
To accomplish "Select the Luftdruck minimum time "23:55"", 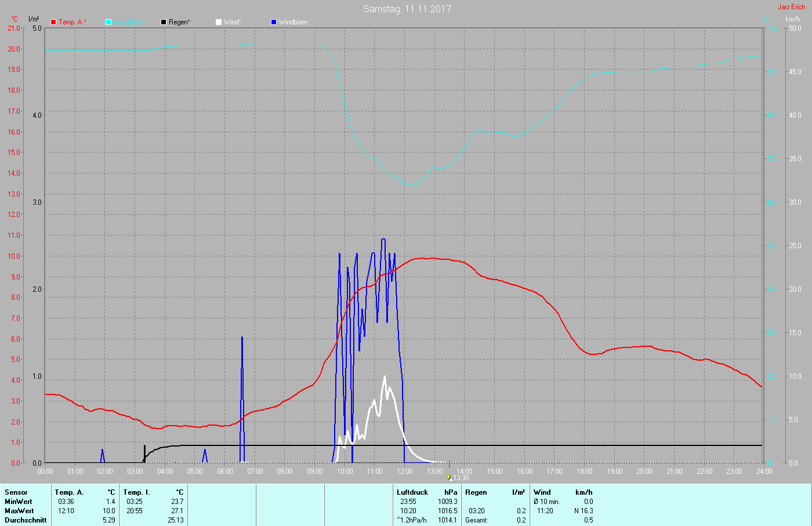I will [x=408, y=502].
